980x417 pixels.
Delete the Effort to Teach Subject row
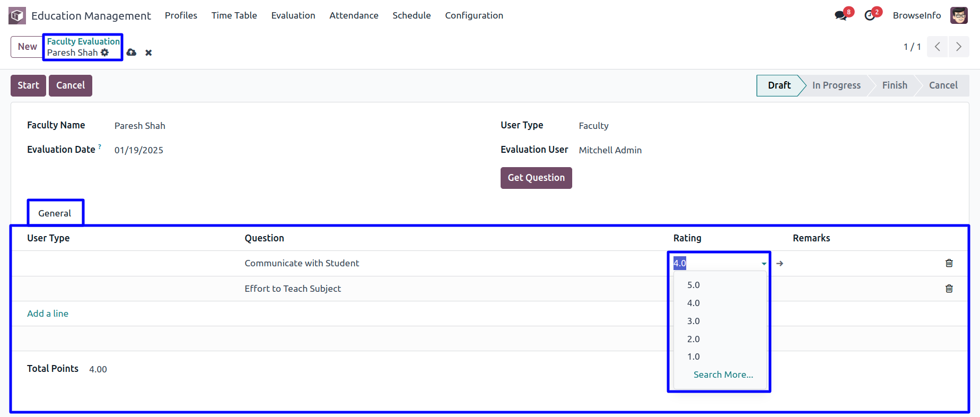[949, 289]
